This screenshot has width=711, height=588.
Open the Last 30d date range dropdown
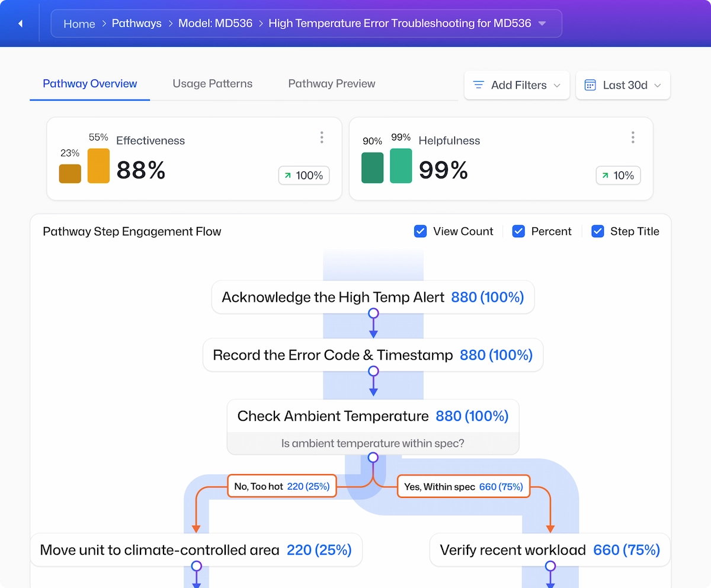623,85
